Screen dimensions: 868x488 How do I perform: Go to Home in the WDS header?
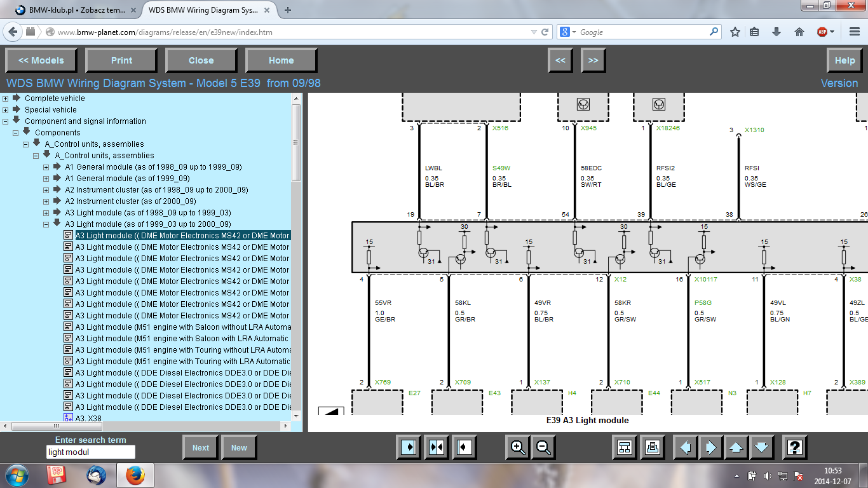281,60
